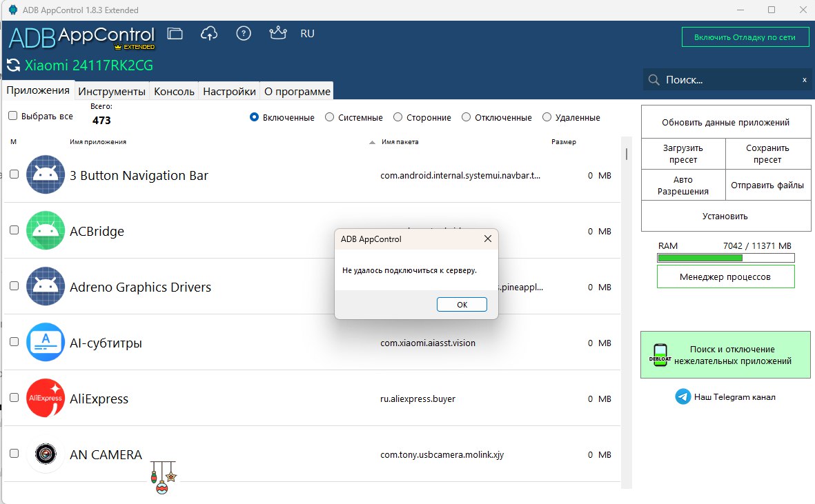This screenshot has height=504, width=815.
Task: Click package name com.tony.usbcamera.molink.xjy
Action: 442,454
